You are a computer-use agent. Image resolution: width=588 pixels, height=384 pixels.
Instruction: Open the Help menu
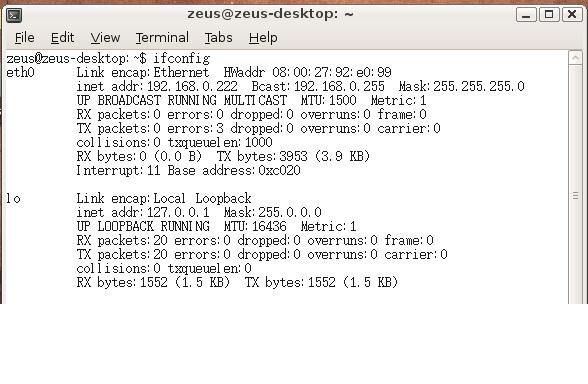click(x=263, y=38)
